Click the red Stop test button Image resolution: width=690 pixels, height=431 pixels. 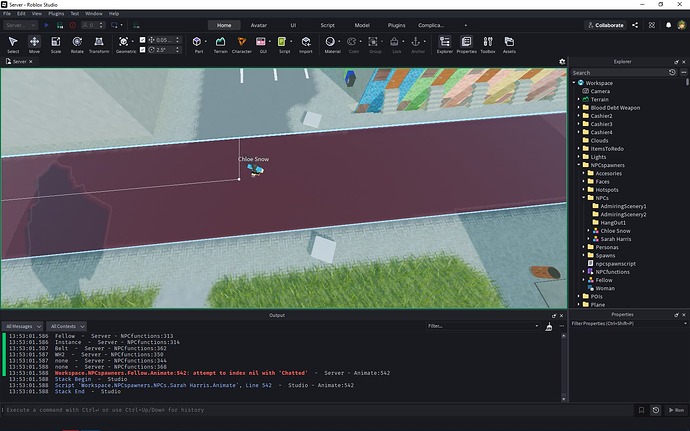pos(73,25)
